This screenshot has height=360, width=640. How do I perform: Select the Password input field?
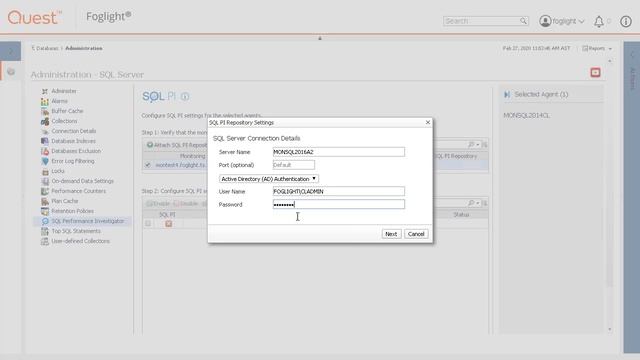(338, 204)
